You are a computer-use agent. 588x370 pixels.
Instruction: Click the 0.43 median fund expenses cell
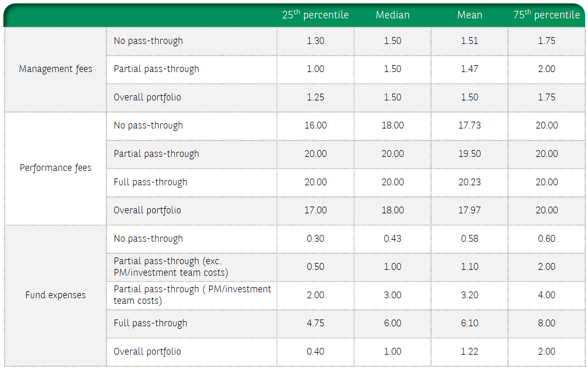392,239
